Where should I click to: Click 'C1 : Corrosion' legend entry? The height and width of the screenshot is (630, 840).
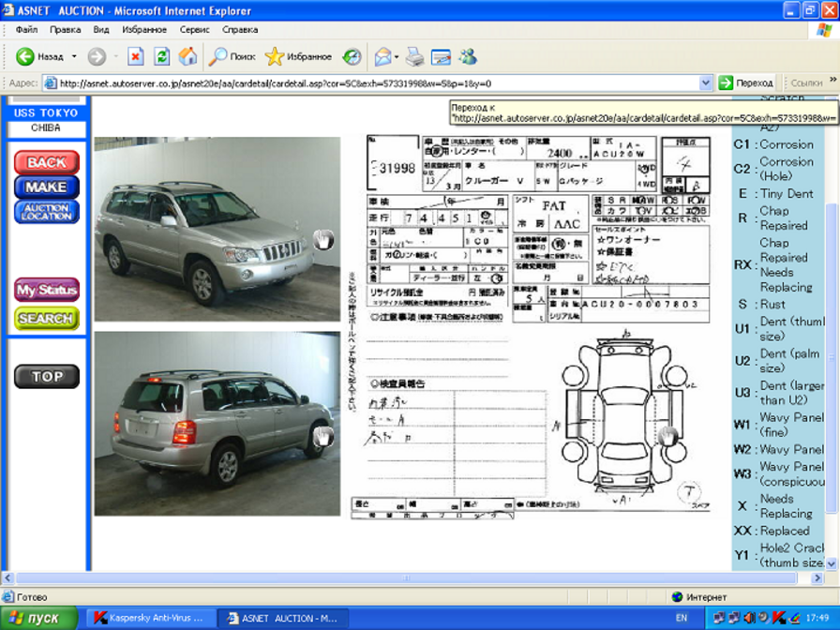click(773, 144)
